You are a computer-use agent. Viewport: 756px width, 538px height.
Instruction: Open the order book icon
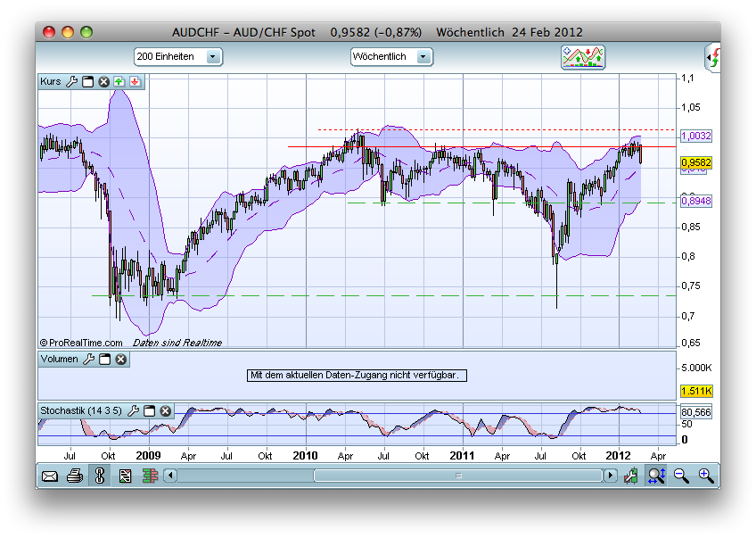click(x=150, y=476)
